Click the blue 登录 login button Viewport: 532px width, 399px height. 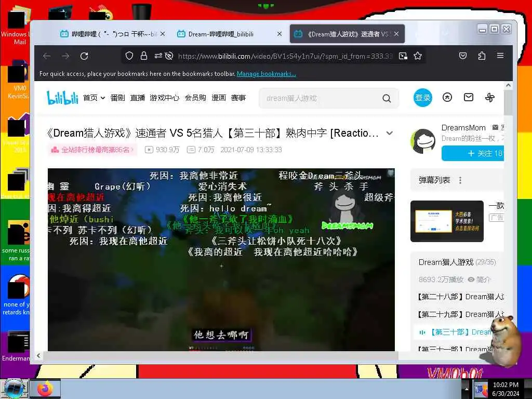423,98
